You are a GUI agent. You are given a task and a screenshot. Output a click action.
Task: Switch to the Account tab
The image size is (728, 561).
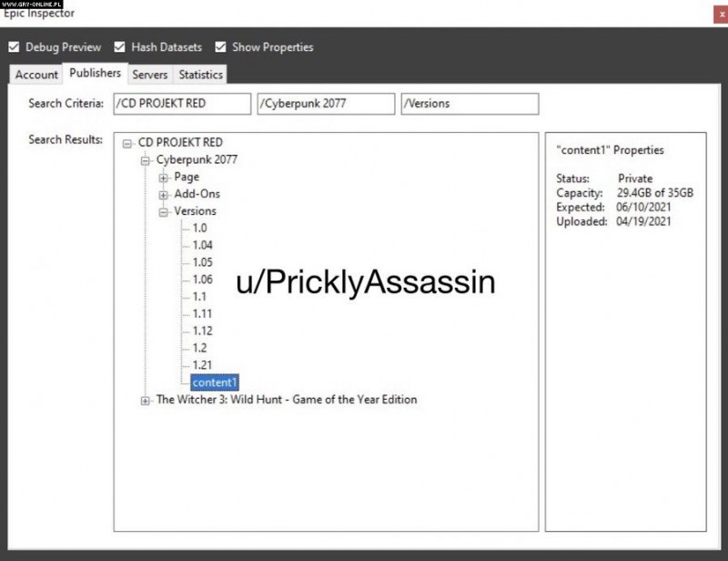click(x=36, y=75)
